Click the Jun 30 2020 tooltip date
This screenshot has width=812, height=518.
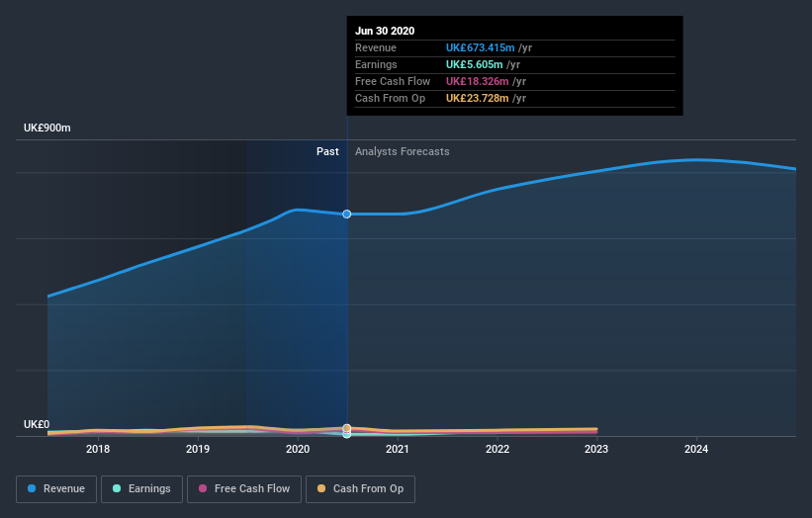385,31
